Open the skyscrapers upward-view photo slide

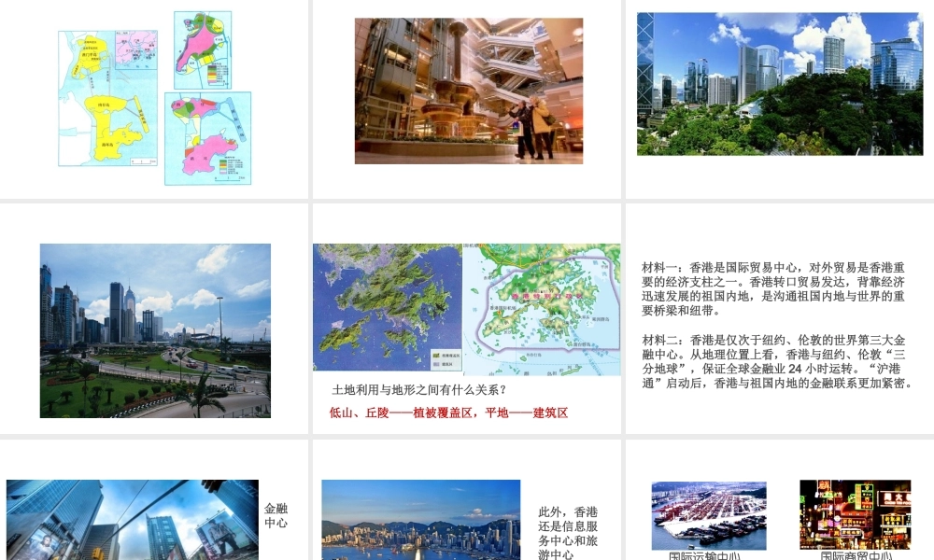point(133,520)
